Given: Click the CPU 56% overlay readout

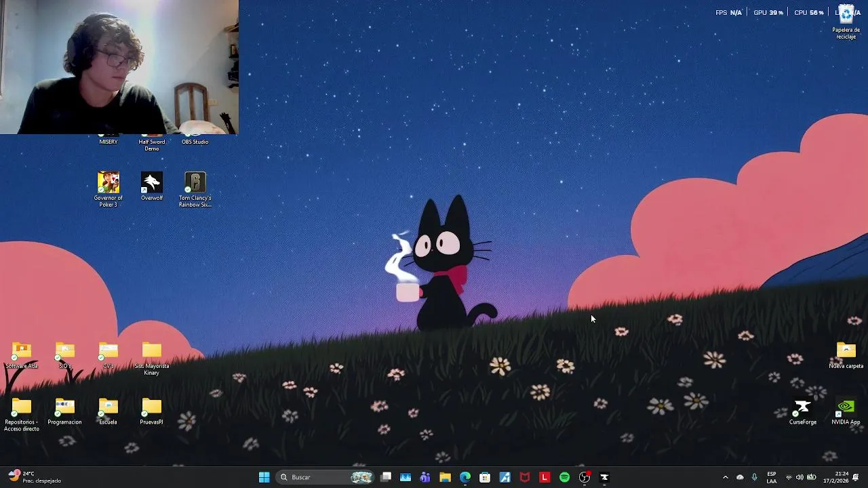Looking at the screenshot, I should [809, 12].
